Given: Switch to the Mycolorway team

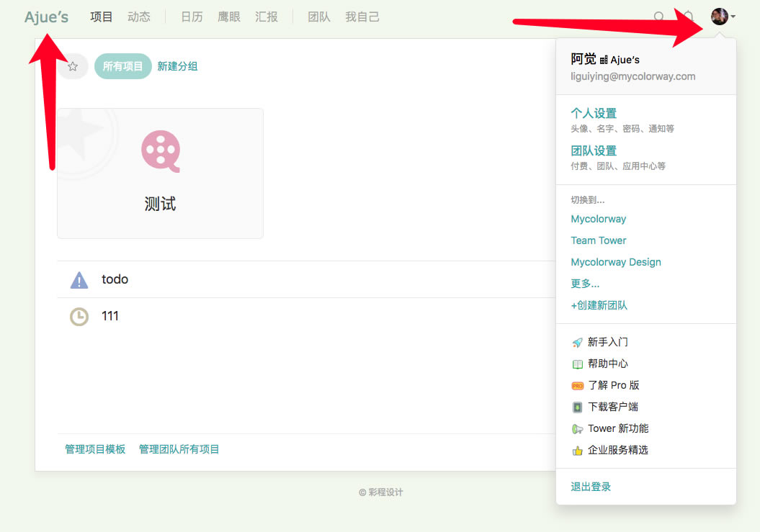Looking at the screenshot, I should tap(598, 219).
